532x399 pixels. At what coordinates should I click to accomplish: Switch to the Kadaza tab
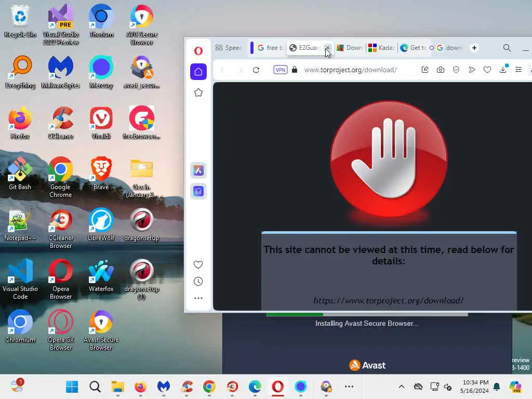pos(382,48)
